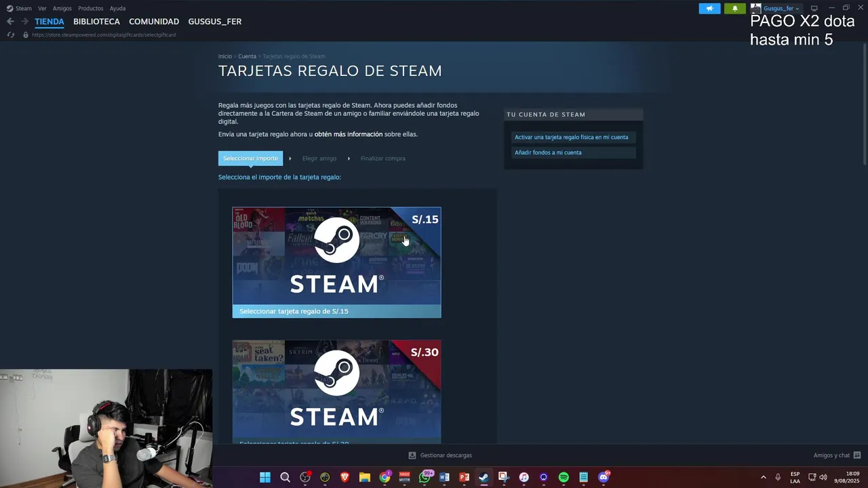This screenshot has height=488, width=868.
Task: Open Apple Music from the taskbar
Action: (x=524, y=477)
